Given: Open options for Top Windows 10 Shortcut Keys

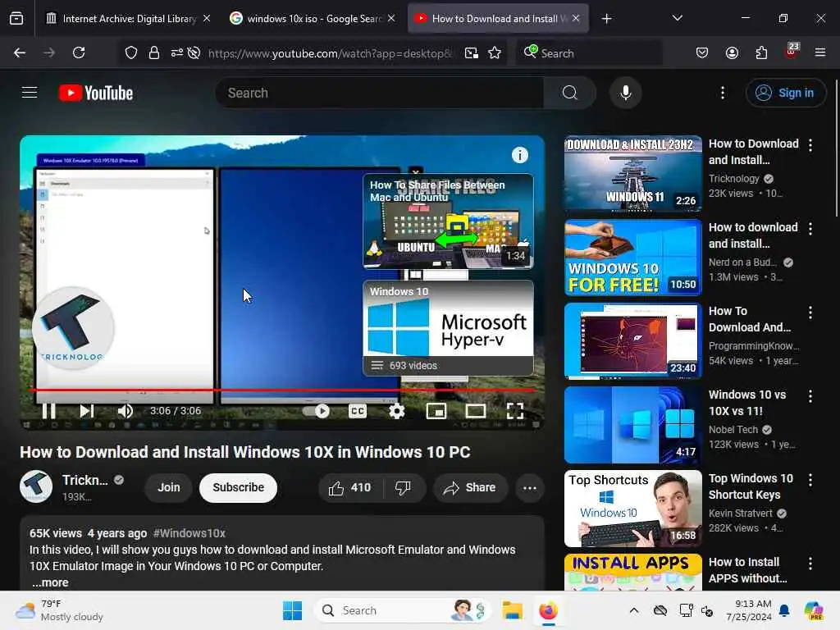Looking at the screenshot, I should coord(810,479).
